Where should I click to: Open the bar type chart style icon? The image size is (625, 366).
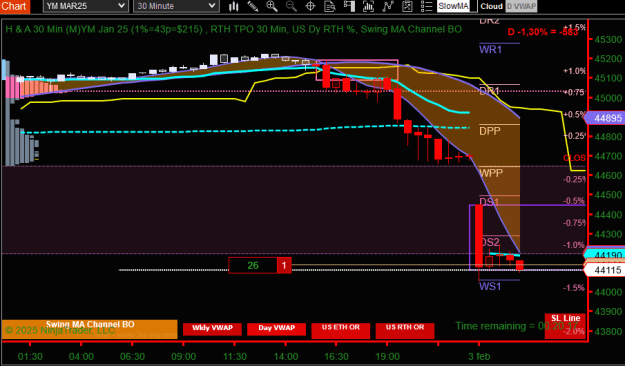pyautogui.click(x=234, y=6)
